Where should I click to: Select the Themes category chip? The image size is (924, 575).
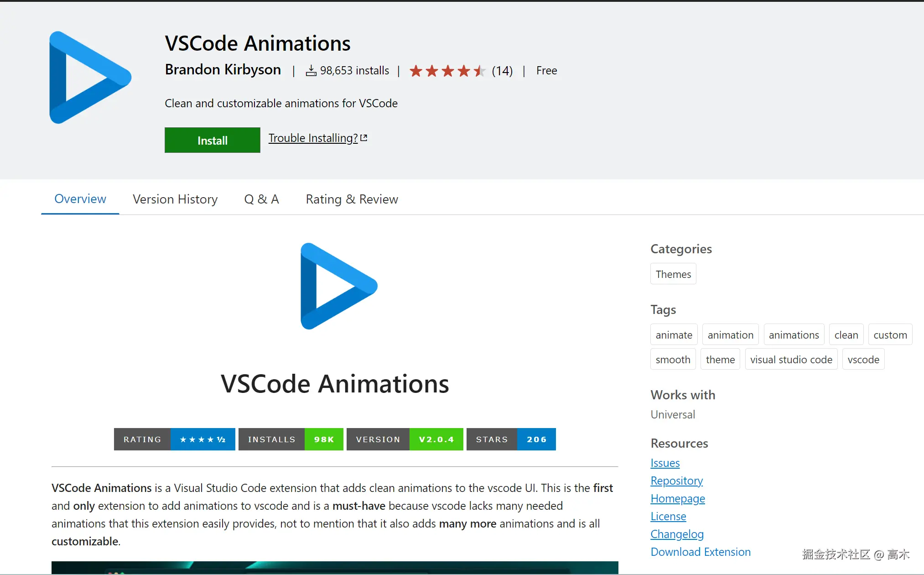pos(673,274)
